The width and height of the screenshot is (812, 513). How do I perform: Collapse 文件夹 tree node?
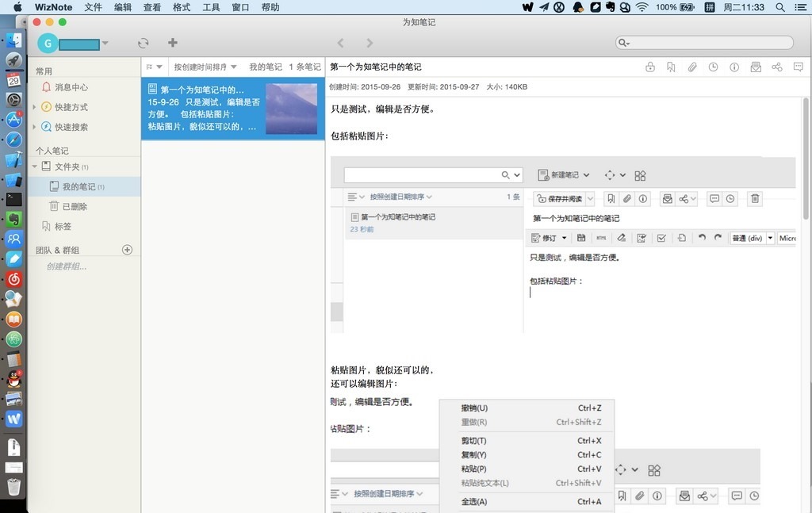coord(34,167)
